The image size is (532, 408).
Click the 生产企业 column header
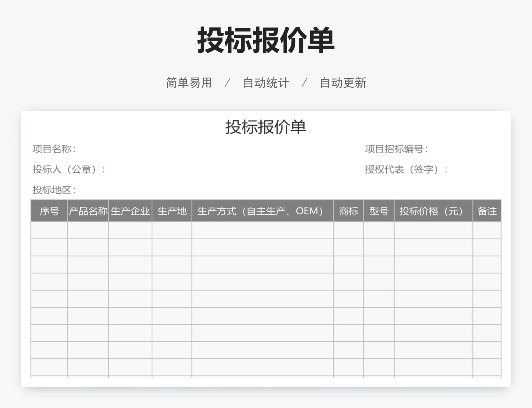point(130,211)
